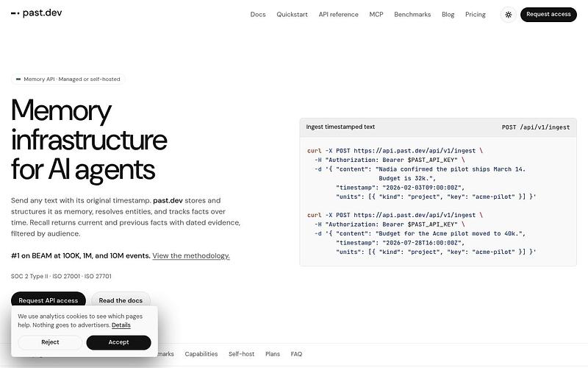The image size is (588, 368).
Task: Jump to the Plans section tab
Action: [272, 354]
